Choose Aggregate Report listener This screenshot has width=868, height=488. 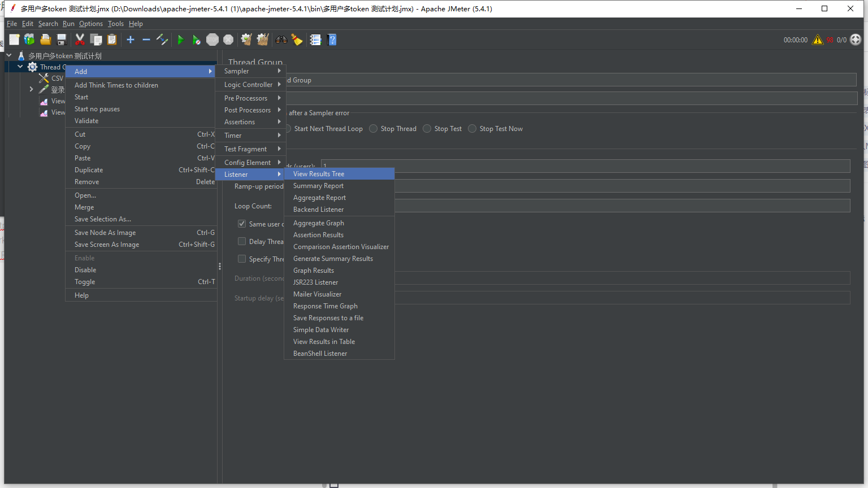pyautogui.click(x=339, y=198)
